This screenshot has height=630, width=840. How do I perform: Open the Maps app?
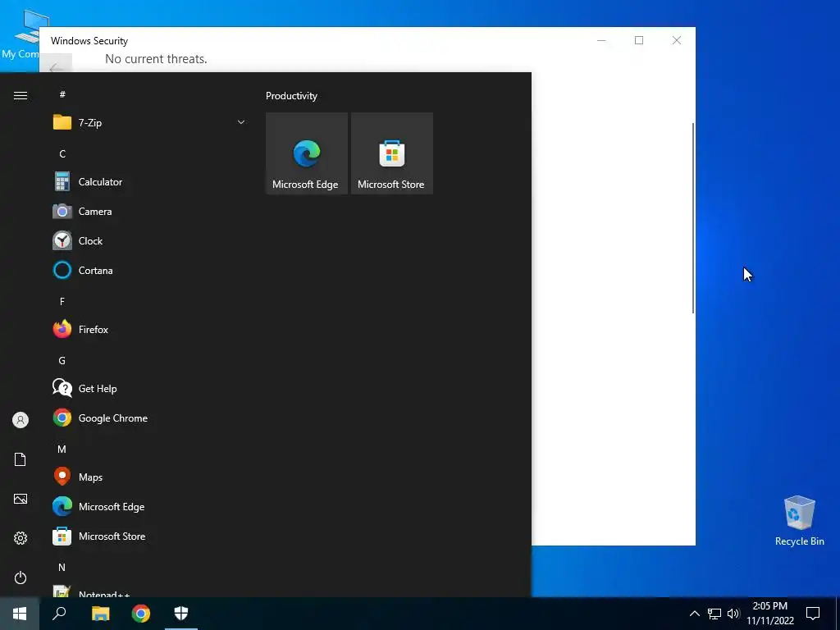pyautogui.click(x=150, y=477)
